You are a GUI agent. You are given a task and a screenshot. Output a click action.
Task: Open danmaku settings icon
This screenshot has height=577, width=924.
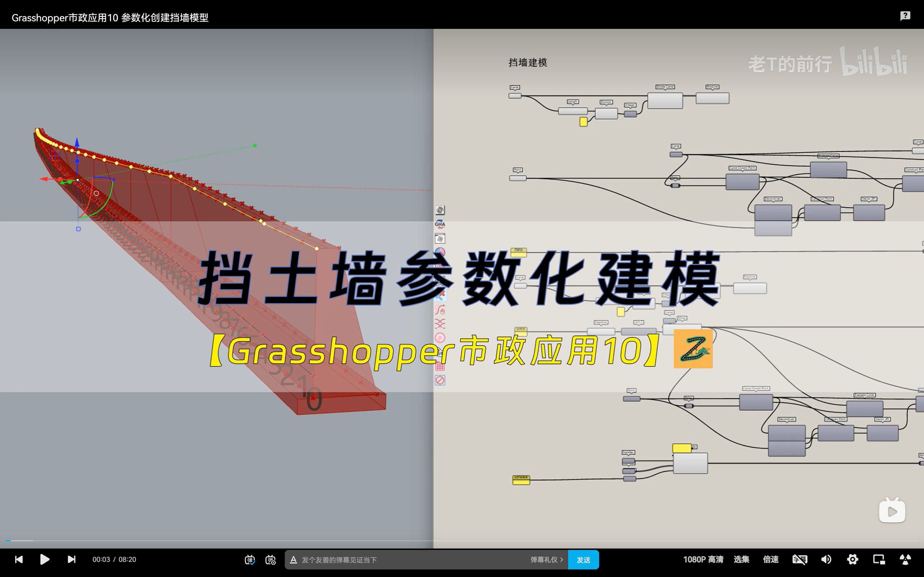270,560
